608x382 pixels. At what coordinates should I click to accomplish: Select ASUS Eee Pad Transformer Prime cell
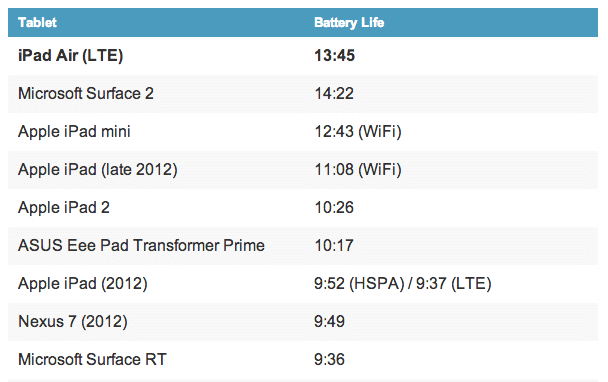[x=141, y=245]
